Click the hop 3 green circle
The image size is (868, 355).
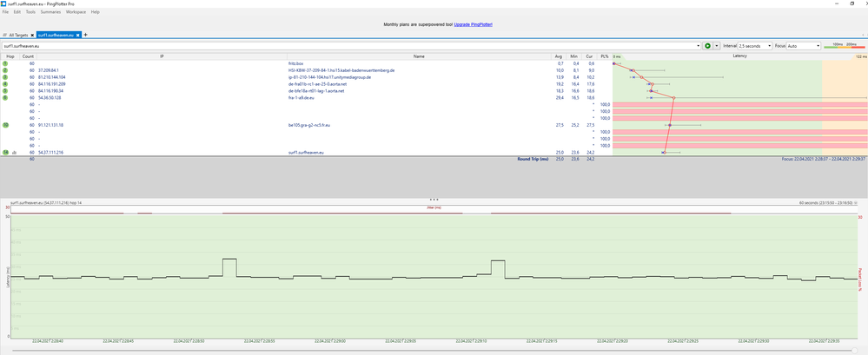pyautogui.click(x=5, y=77)
